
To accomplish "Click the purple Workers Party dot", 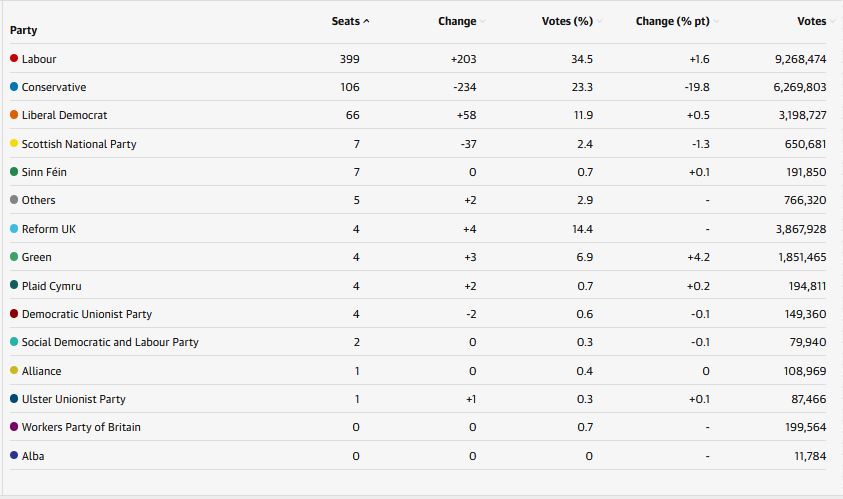I will pyautogui.click(x=14, y=427).
